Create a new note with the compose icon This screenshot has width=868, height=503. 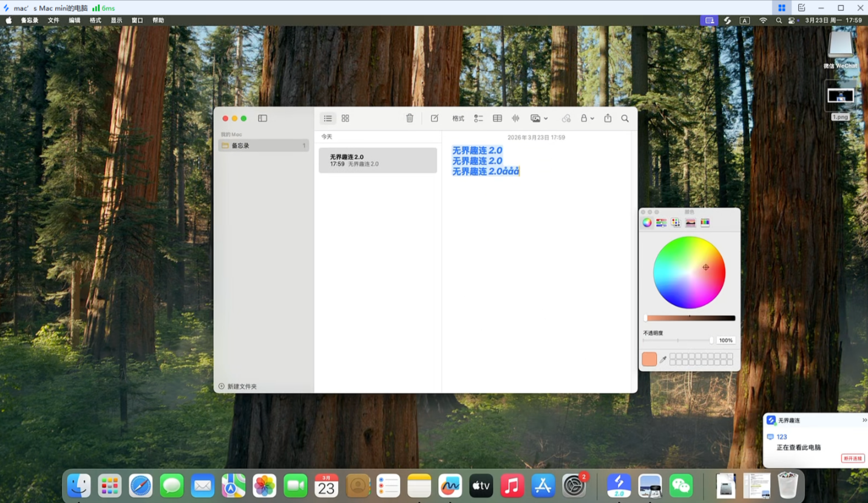(435, 118)
